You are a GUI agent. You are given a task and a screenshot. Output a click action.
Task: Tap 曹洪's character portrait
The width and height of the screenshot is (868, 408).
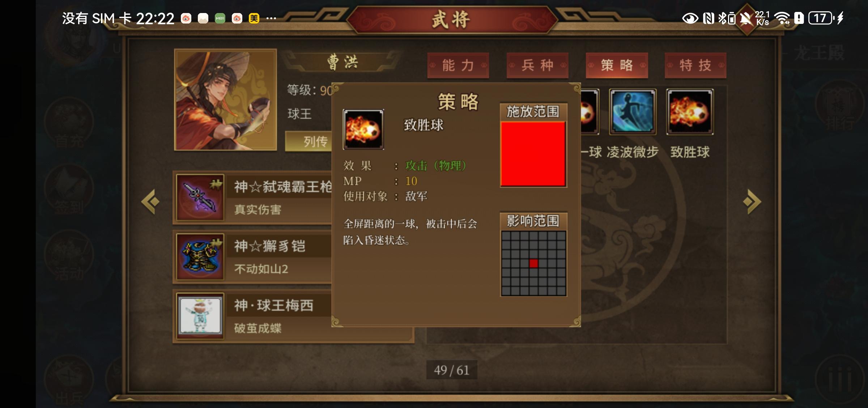226,99
